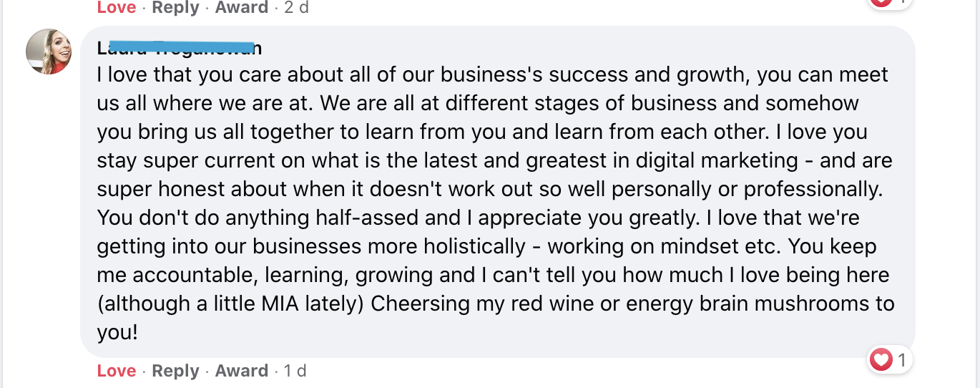Open the '2 d' timestamp link
This screenshot has height=388, width=980.
click(296, 8)
